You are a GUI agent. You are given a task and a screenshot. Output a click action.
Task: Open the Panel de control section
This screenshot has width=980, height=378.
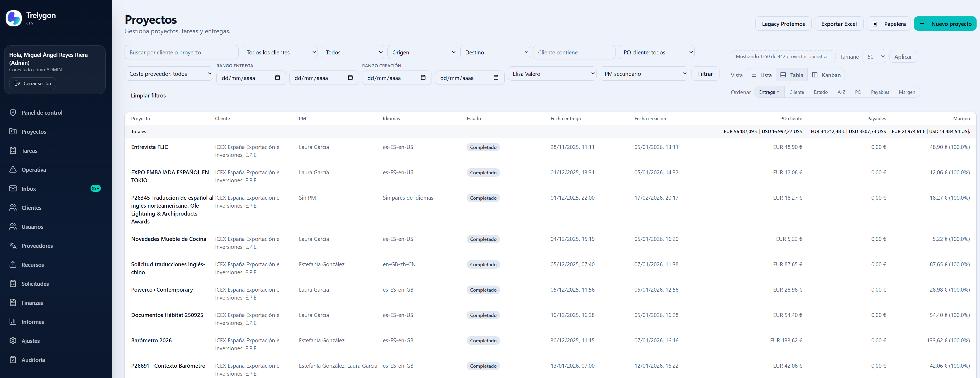point(42,112)
